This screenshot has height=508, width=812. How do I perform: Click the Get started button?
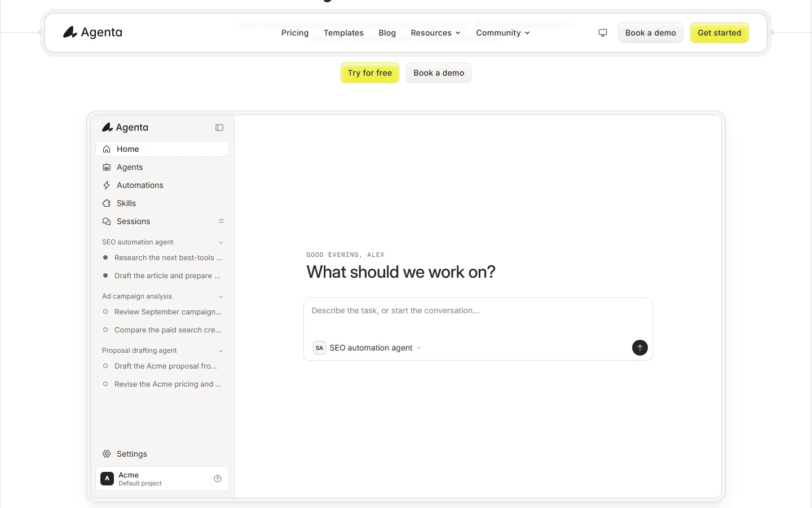(x=720, y=33)
